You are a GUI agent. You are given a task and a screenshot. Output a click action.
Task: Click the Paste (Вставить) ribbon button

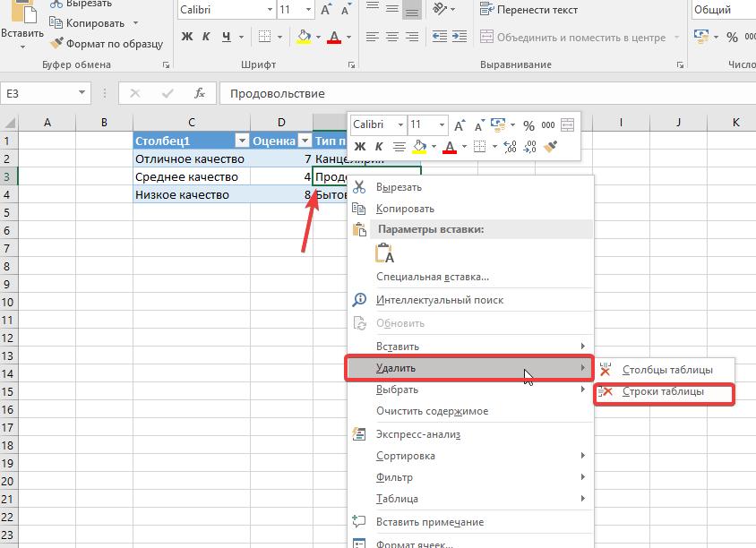pyautogui.click(x=21, y=24)
